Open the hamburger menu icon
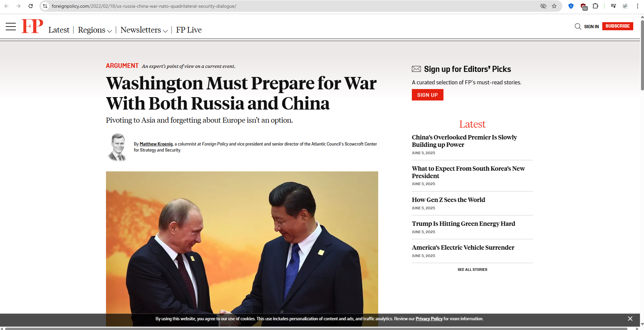644x330 pixels. pos(11,27)
